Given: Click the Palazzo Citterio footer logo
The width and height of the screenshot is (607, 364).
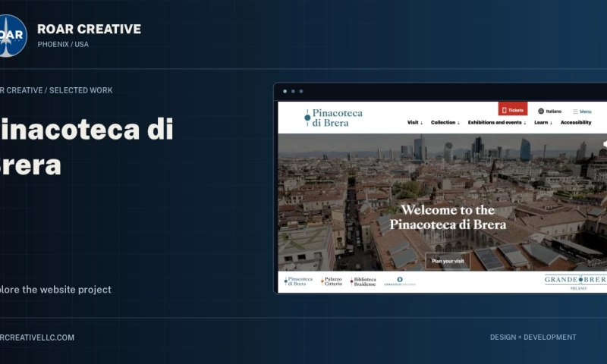Looking at the screenshot, I should [332, 281].
